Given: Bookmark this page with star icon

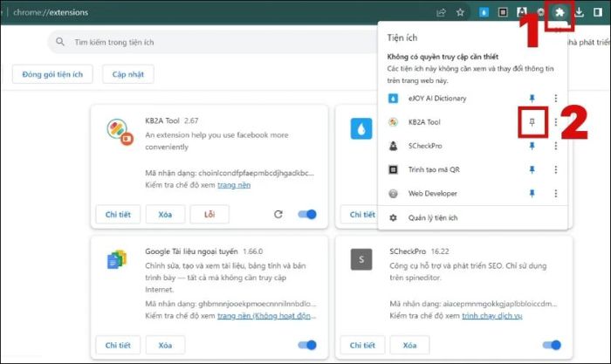Looking at the screenshot, I should click(x=460, y=13).
